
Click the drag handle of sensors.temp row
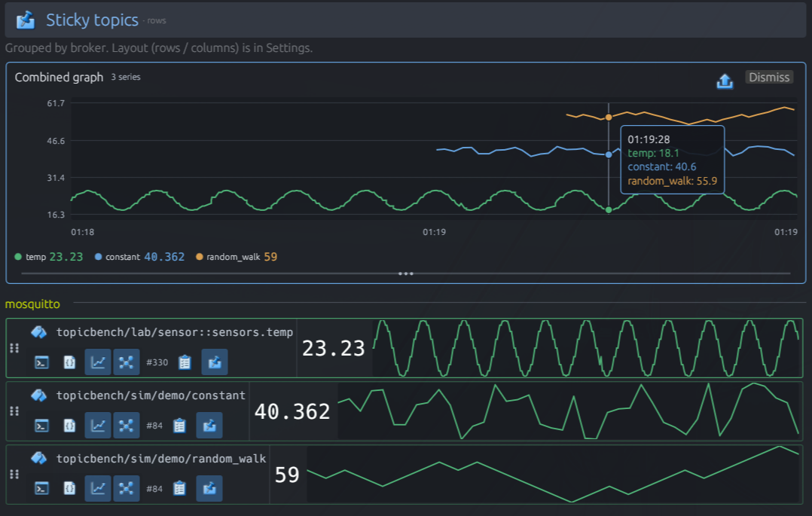(14, 348)
